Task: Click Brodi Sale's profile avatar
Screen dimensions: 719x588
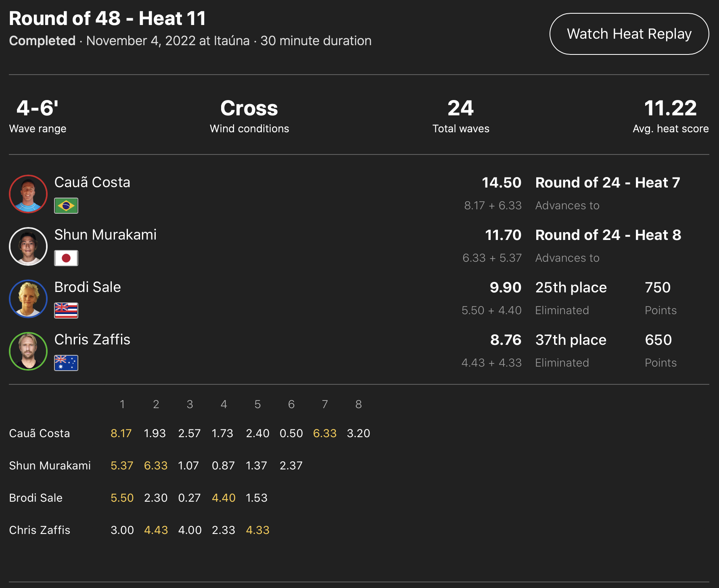Action: pos(28,299)
